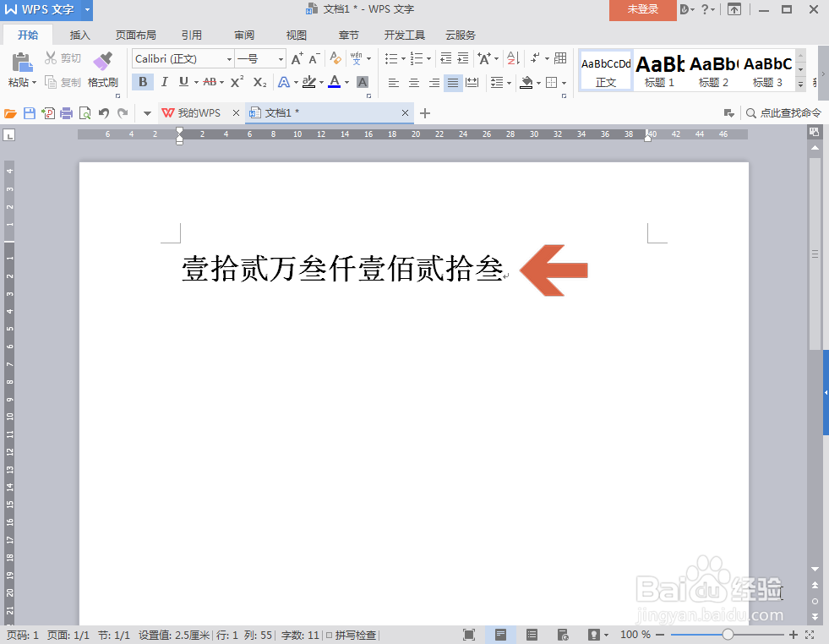This screenshot has width=829, height=644.
Task: Apply superscript formatting
Action: coord(235,82)
